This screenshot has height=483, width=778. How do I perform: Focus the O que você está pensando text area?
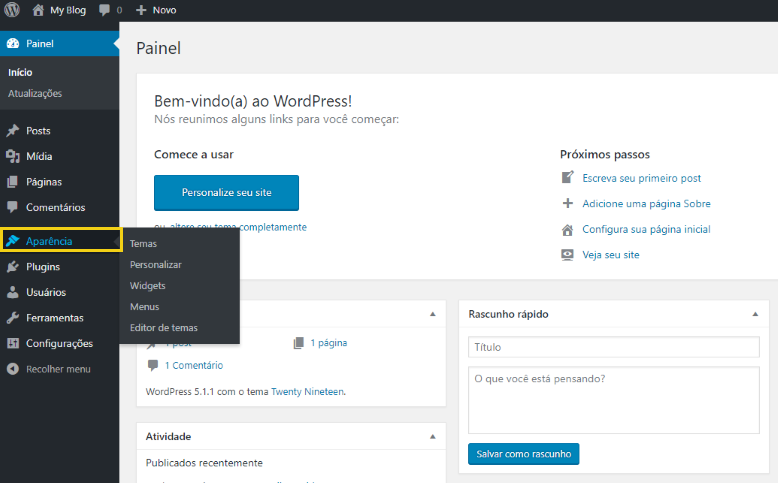click(x=614, y=400)
